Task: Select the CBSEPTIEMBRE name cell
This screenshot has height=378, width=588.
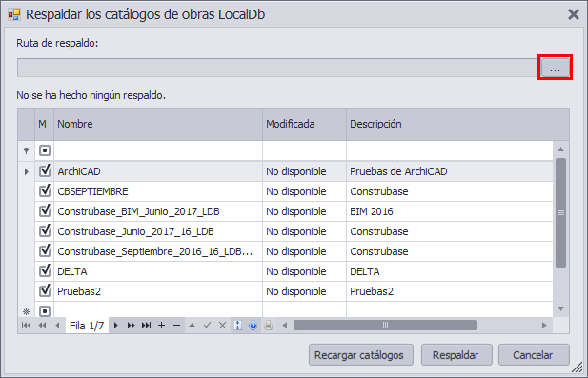Action: 158,191
